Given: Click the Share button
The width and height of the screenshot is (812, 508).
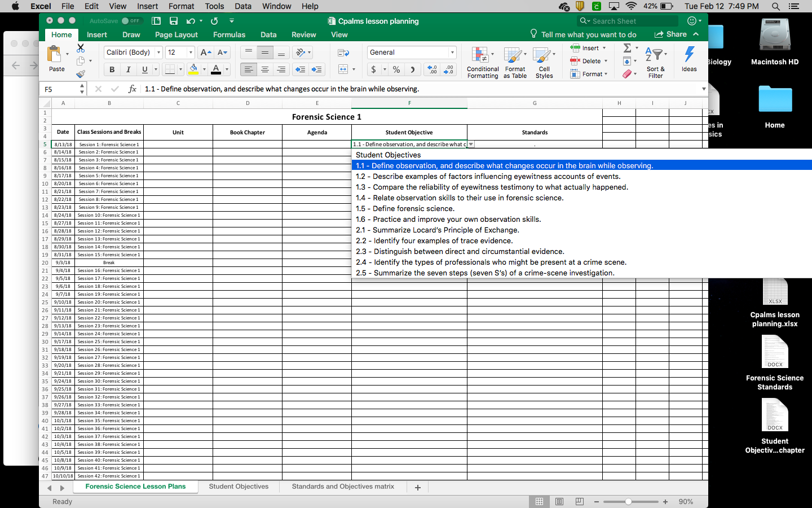Looking at the screenshot, I should coord(670,34).
